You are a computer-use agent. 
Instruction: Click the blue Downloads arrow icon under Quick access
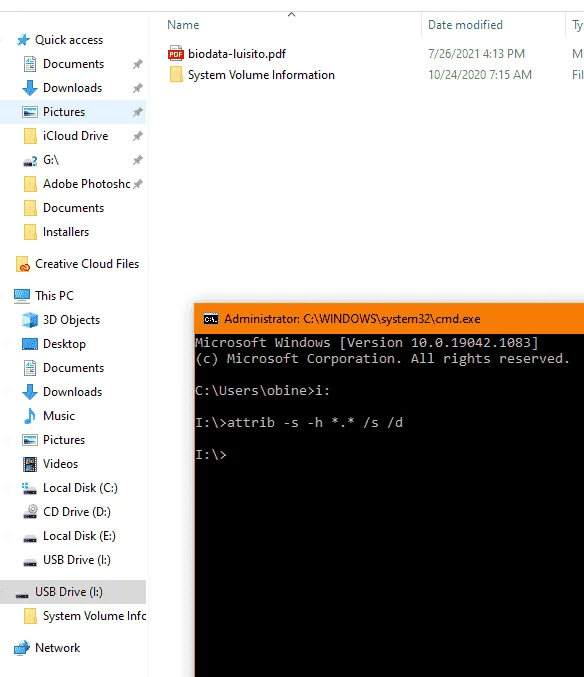click(x=30, y=88)
